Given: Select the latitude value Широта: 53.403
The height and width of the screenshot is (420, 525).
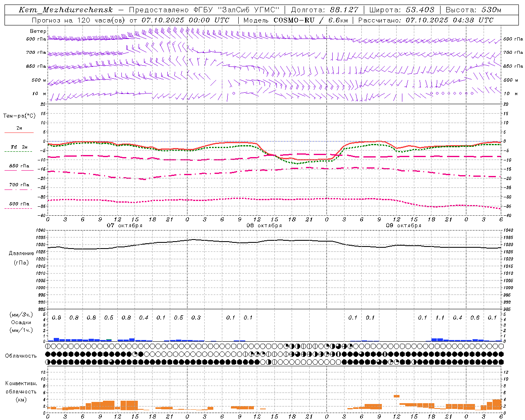Looking at the screenshot, I should [x=402, y=10].
